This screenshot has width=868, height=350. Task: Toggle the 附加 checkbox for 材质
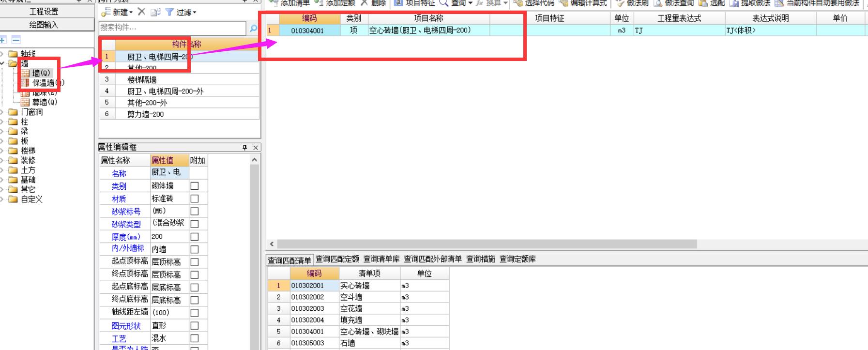195,198
